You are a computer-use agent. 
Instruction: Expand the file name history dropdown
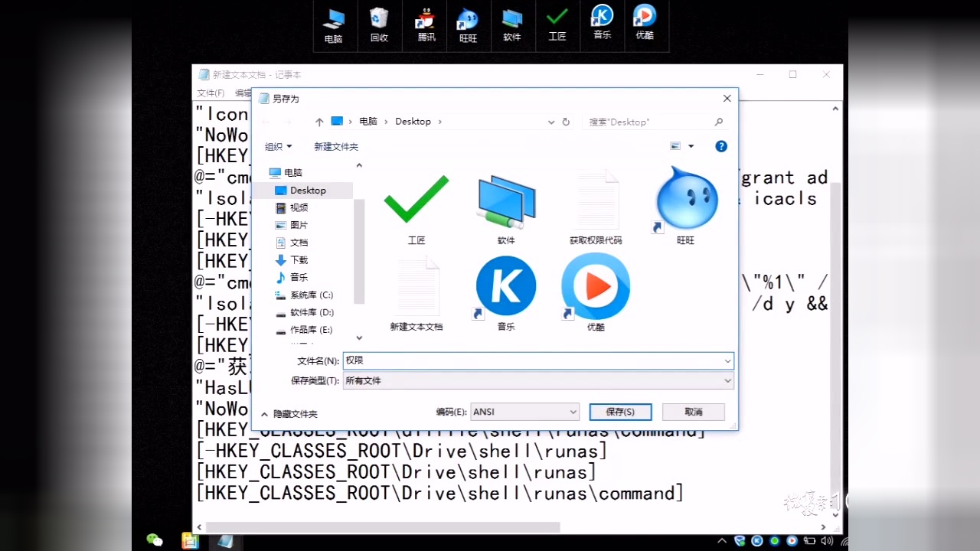coord(727,360)
